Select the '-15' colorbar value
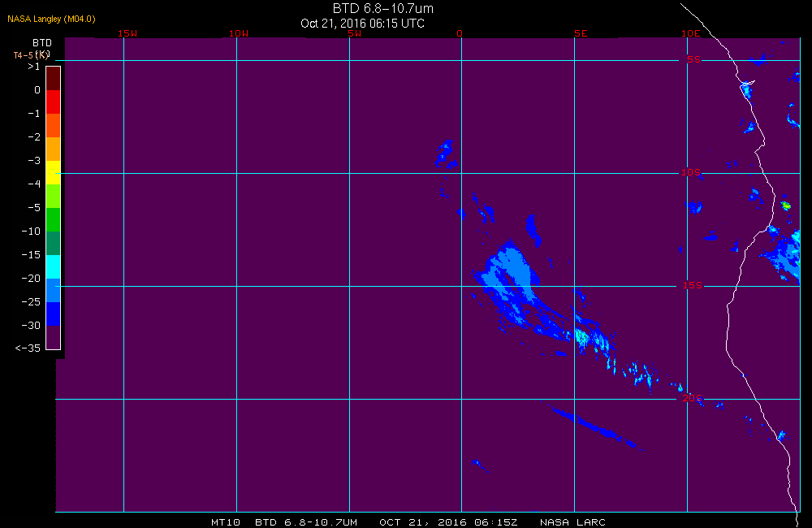The image size is (812, 528). tap(31, 255)
